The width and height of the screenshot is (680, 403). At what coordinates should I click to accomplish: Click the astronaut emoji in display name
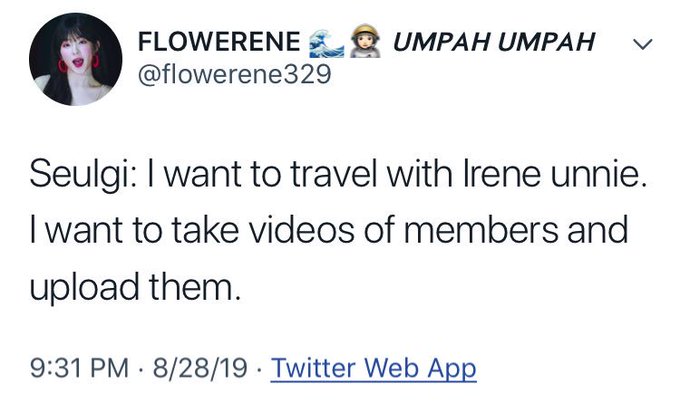click(x=365, y=42)
